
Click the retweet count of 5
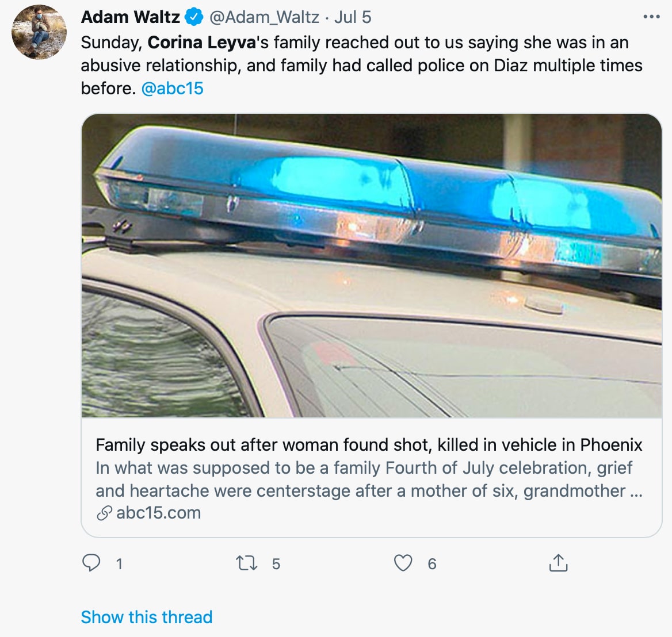(x=276, y=564)
